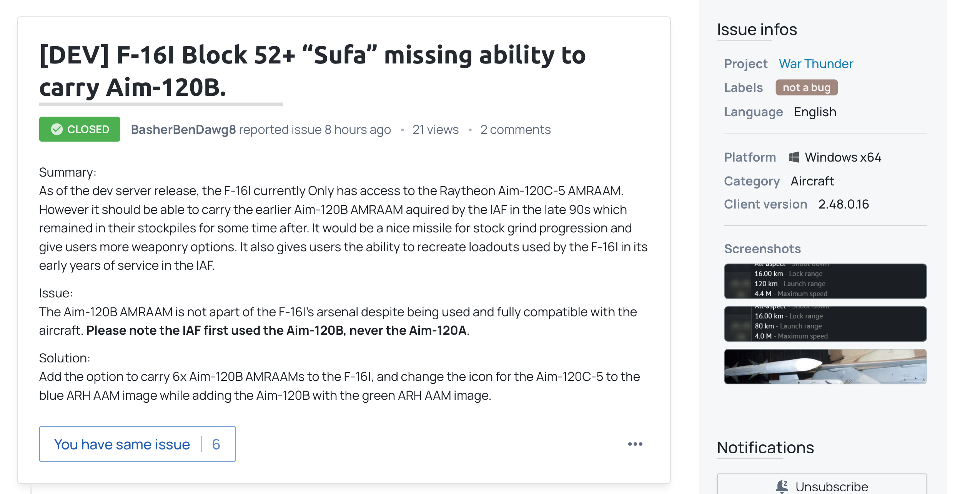Click the issue title heading
980x494 pixels.
pyautogui.click(x=312, y=71)
